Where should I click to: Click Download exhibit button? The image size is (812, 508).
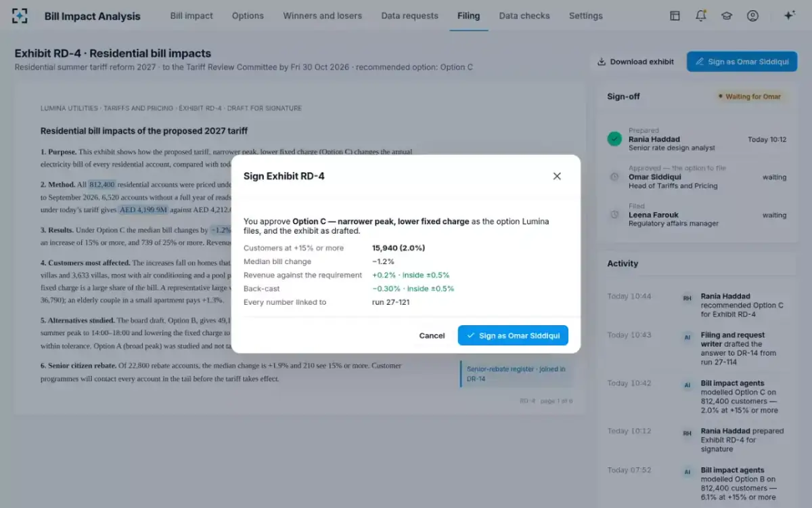[635, 62]
